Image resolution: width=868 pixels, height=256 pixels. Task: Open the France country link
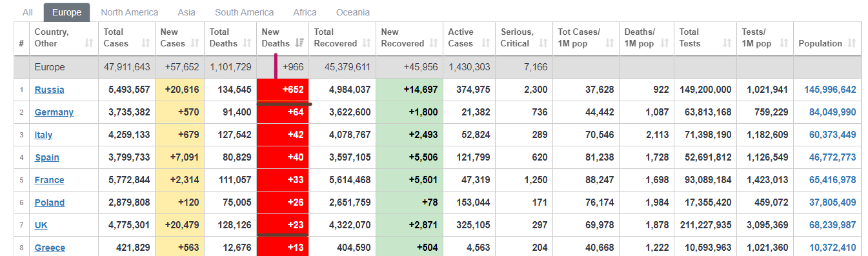point(50,180)
